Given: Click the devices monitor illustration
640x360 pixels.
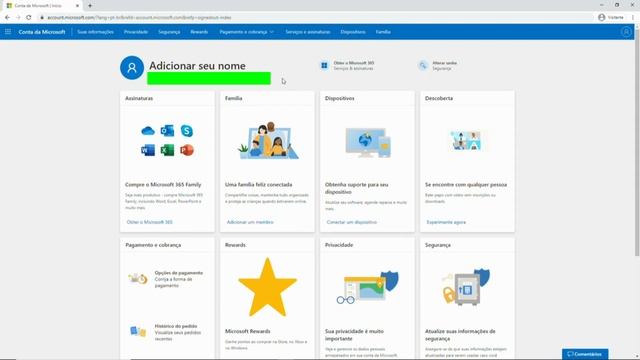Looking at the screenshot, I should [x=368, y=142].
